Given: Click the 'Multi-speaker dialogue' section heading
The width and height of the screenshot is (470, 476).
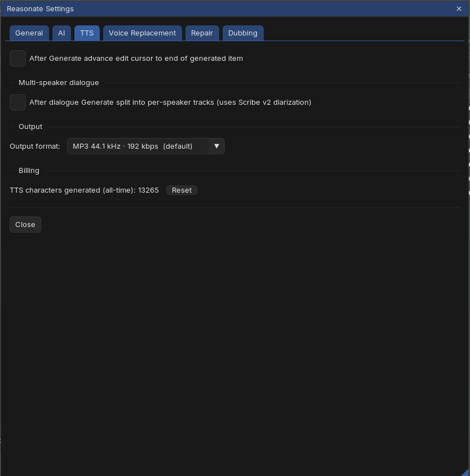Looking at the screenshot, I should pyautogui.click(x=59, y=83).
